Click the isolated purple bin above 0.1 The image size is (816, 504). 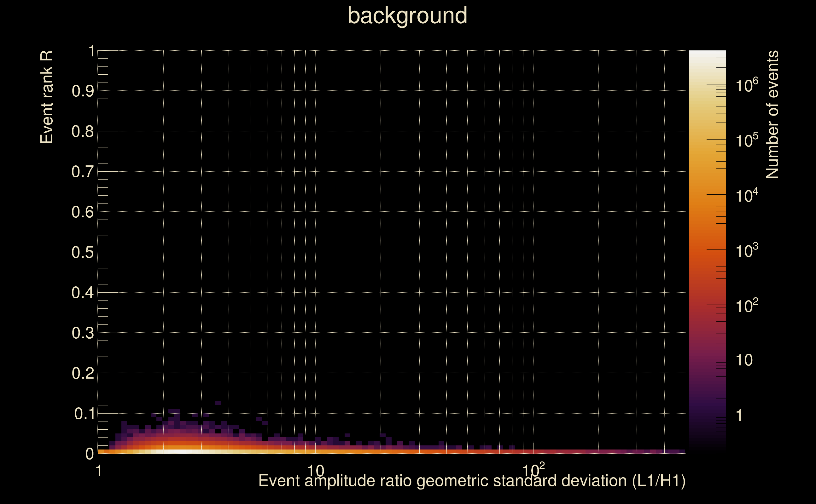tap(218, 403)
